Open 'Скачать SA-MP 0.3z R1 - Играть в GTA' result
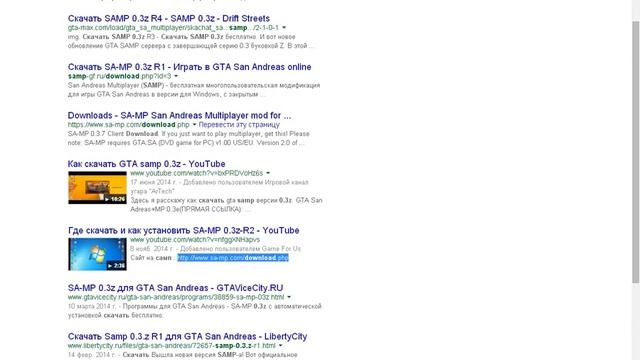640x360 pixels. tap(189, 67)
